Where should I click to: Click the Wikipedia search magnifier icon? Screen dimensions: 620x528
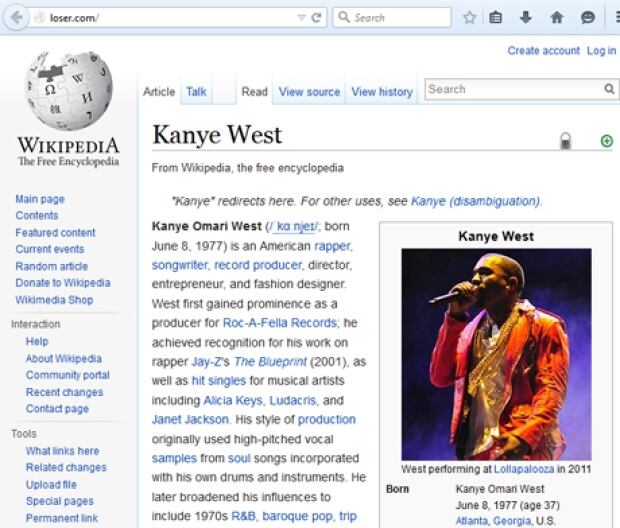coord(609,89)
